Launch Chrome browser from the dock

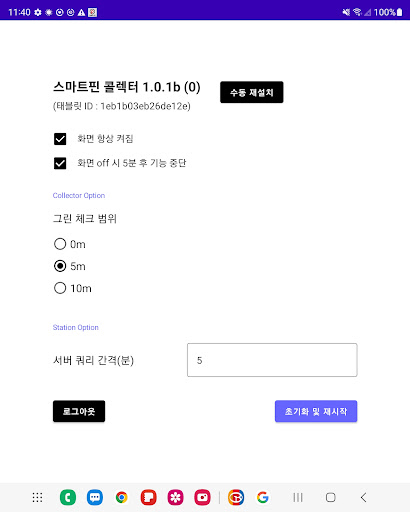[x=122, y=497]
